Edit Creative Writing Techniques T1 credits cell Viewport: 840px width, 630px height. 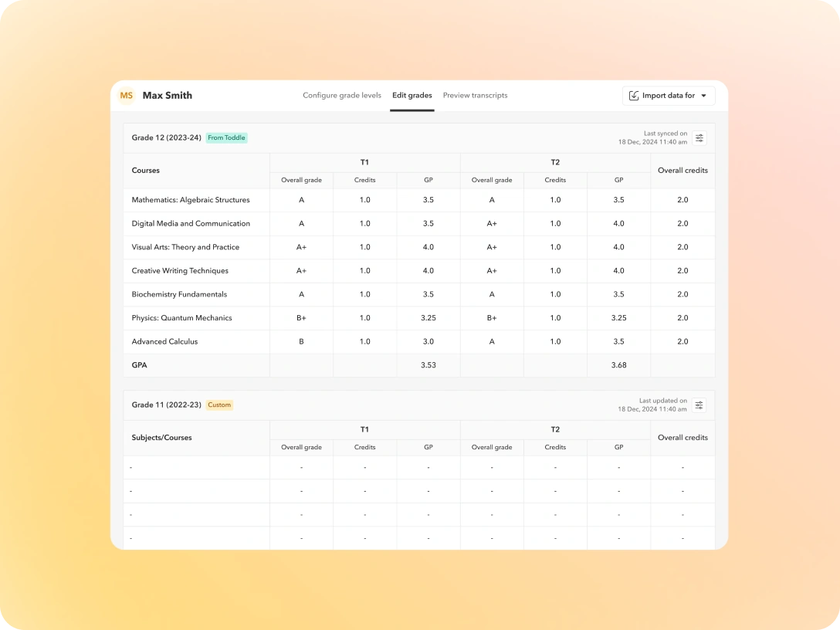pos(364,271)
